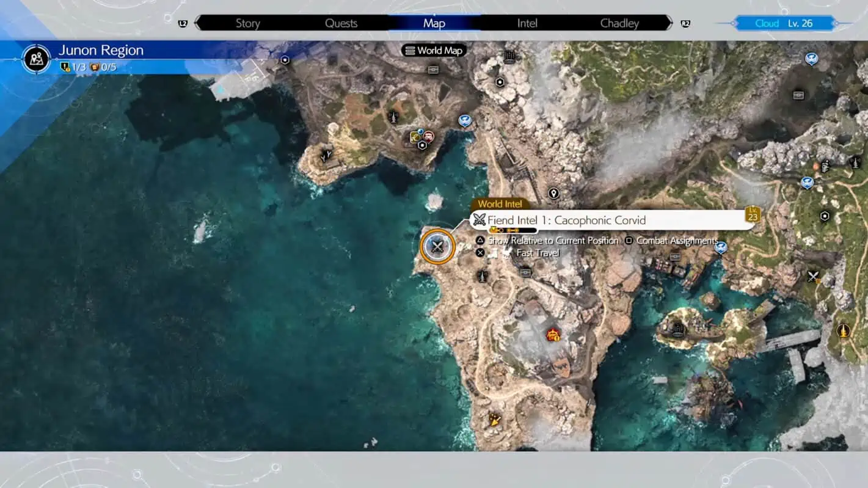The height and width of the screenshot is (488, 868).
Task: Select crossed-swords combat marker on eastern coast
Action: pos(813,277)
